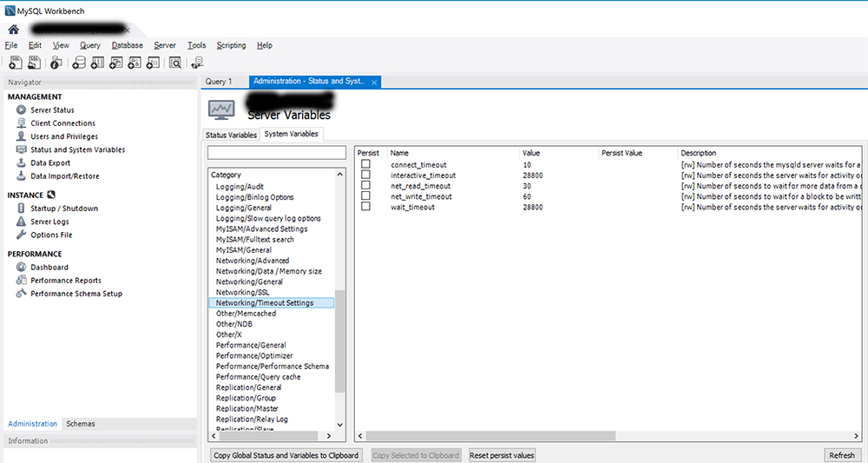This screenshot has height=463, width=868.
Task: Open Users and Privileges
Action: click(x=64, y=136)
